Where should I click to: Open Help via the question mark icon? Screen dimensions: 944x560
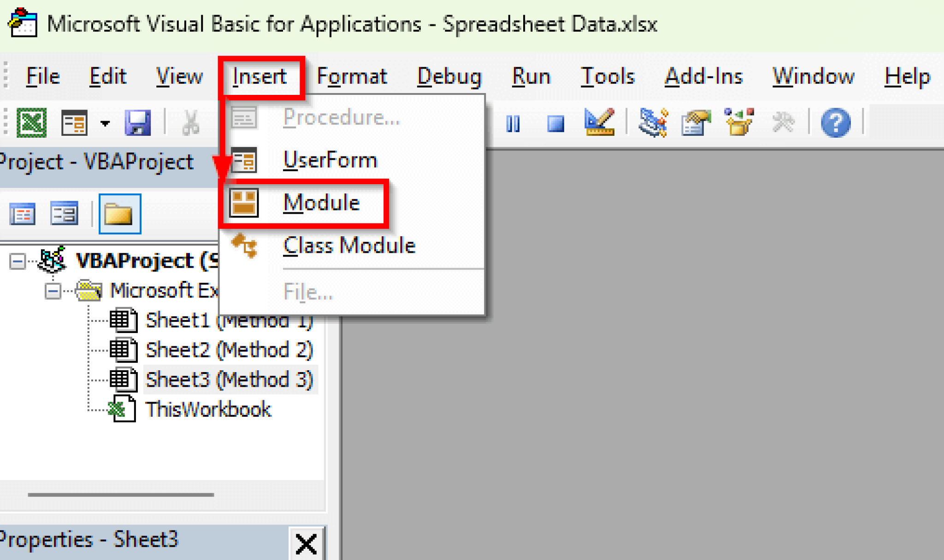(835, 122)
